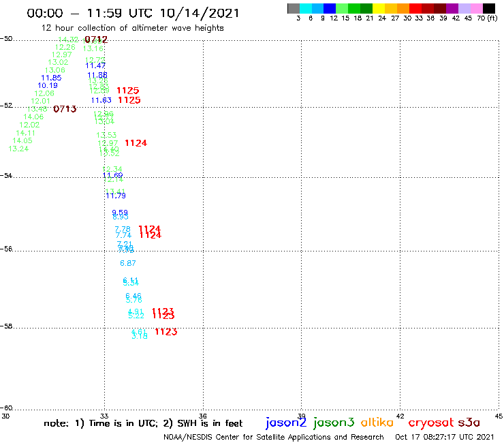Select the 12.26 wave height reading

(65, 47)
